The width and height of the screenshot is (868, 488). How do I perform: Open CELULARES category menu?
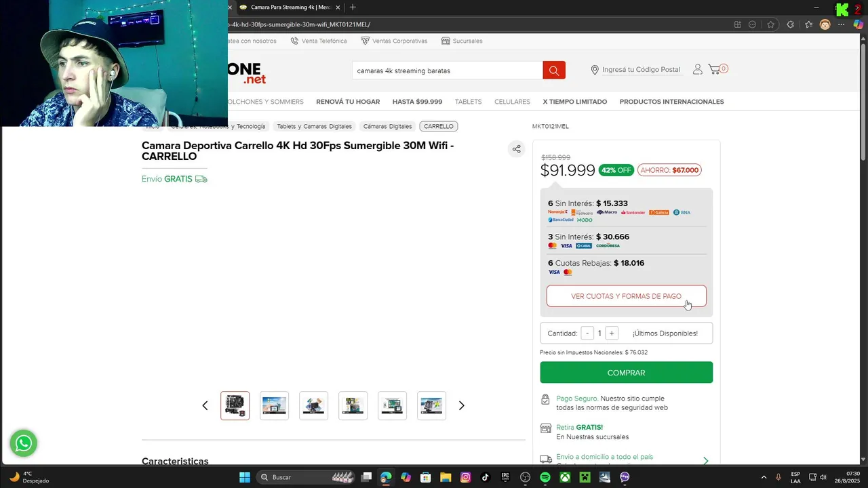click(512, 102)
